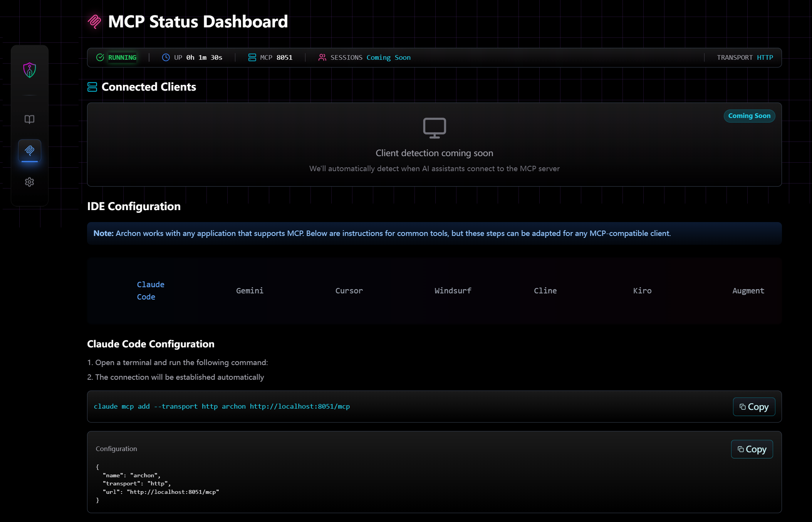
Task: Click Client detection coming soon text
Action: coord(435,153)
